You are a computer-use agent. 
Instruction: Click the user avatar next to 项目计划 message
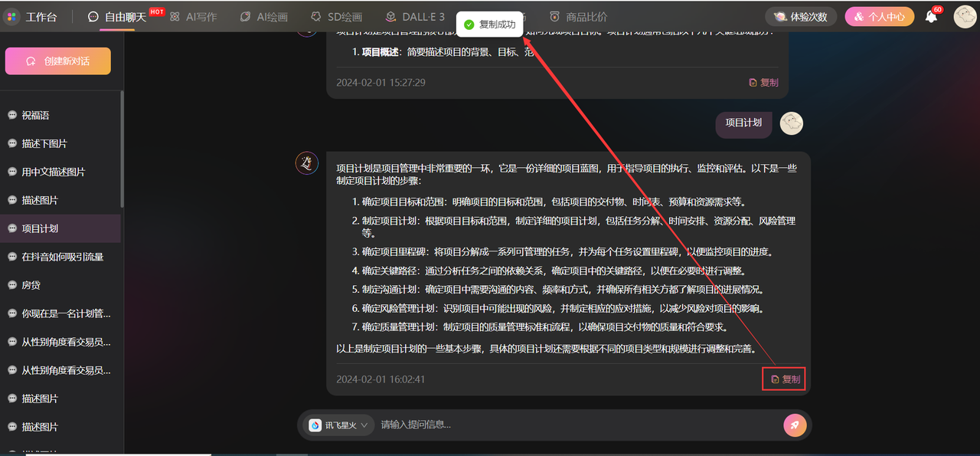[791, 123]
